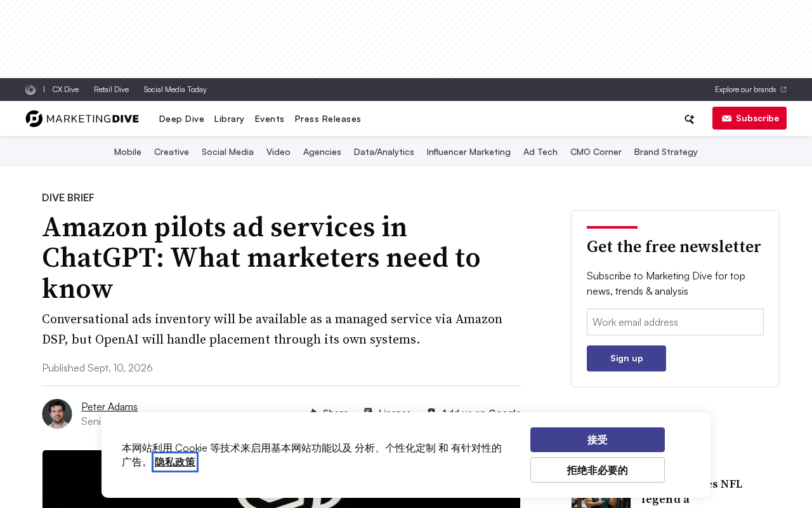Click the Industry Dive circular logo icon

point(30,90)
